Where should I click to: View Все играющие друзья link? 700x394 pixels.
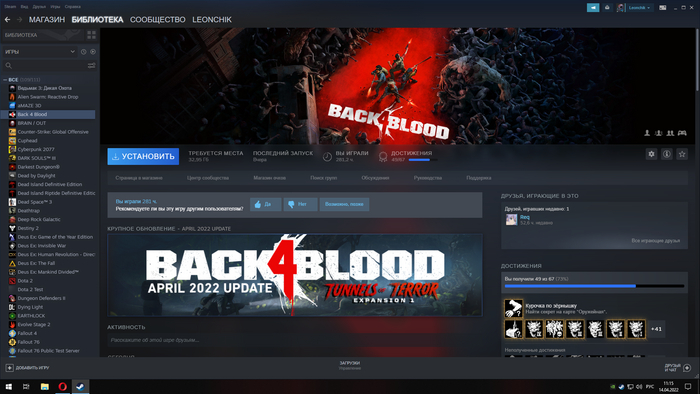(656, 241)
